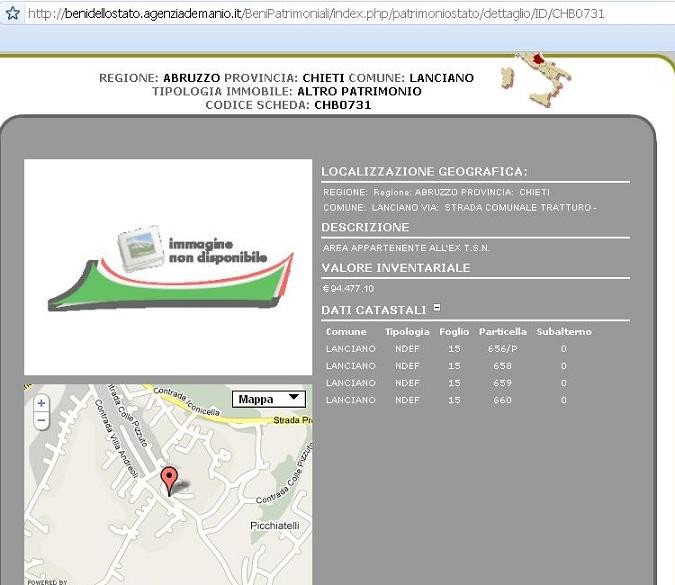Viewport: 675px width, 585px height.
Task: Click the Picchiatelli label on the map
Action: pos(274,524)
